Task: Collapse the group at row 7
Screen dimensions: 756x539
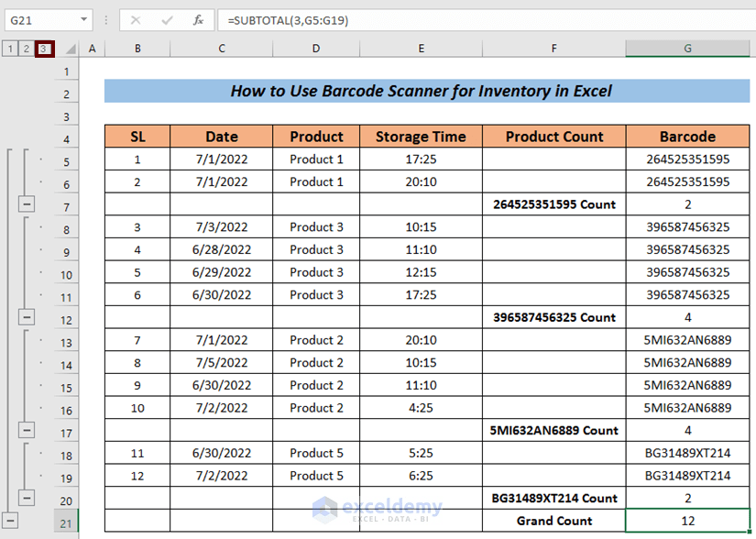Action: (x=27, y=204)
